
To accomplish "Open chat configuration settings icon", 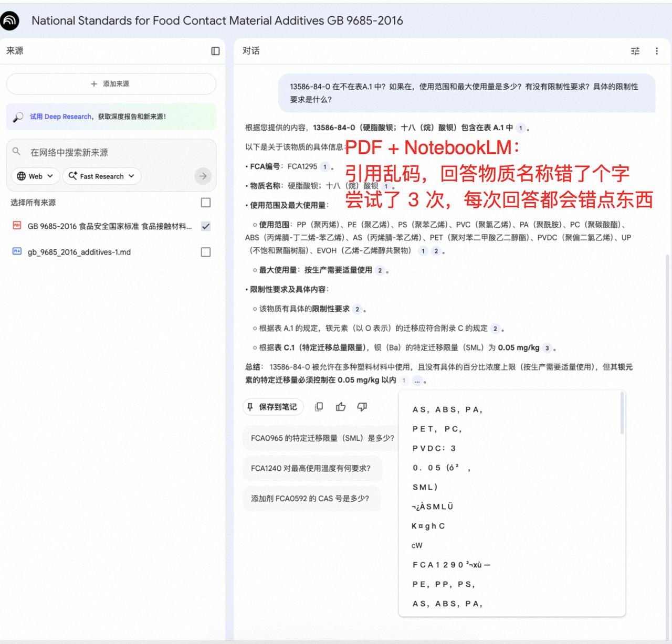I will coord(635,51).
